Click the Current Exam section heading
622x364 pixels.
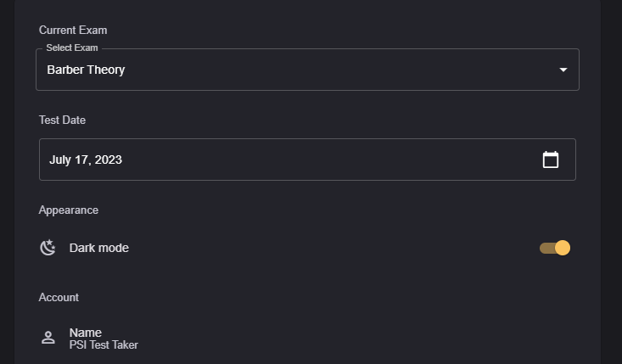coord(73,31)
